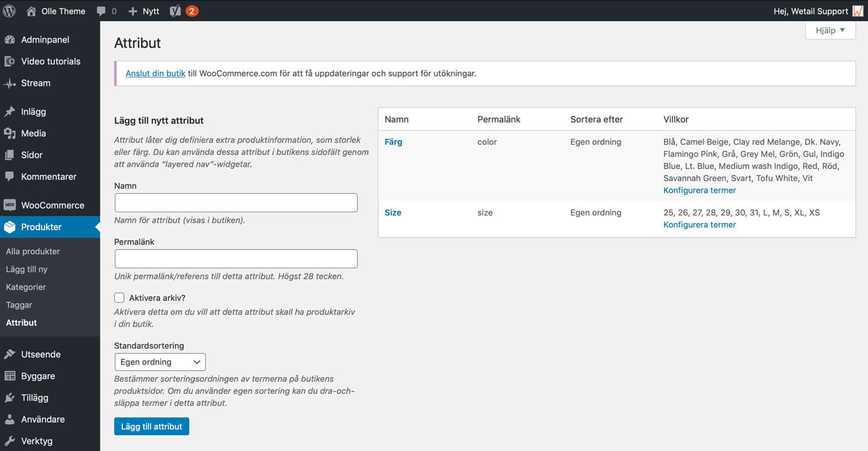Click the Stream sidebar icon
868x451 pixels.
(10, 83)
